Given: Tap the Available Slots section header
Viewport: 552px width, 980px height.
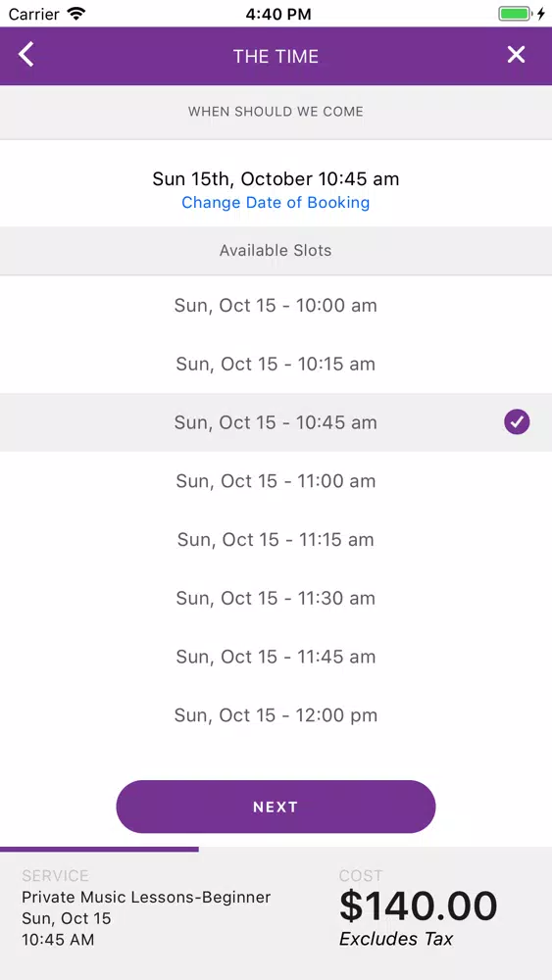Looking at the screenshot, I should click(276, 251).
